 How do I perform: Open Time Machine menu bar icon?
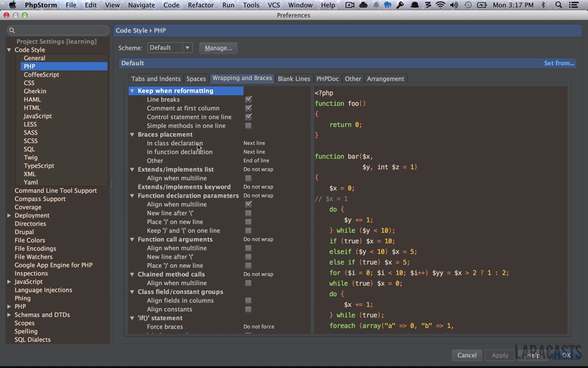(x=468, y=5)
